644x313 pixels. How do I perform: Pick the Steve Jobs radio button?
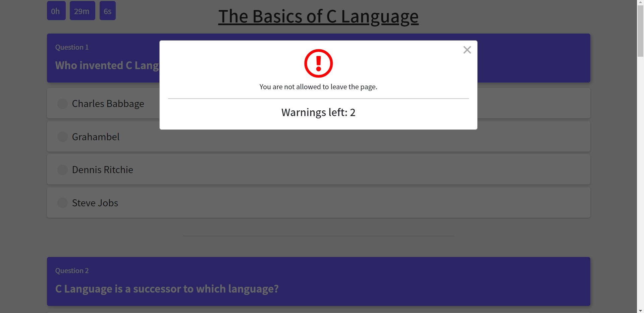(62, 203)
